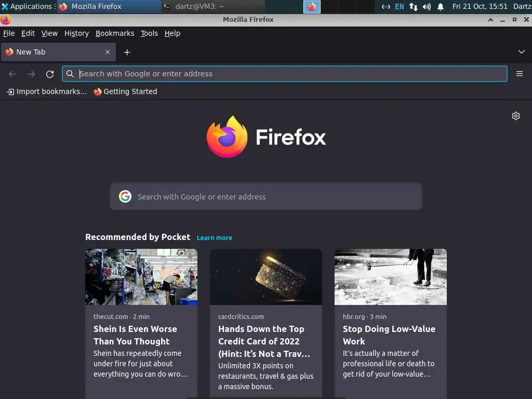Open the gold credit card thumbnail

click(266, 277)
